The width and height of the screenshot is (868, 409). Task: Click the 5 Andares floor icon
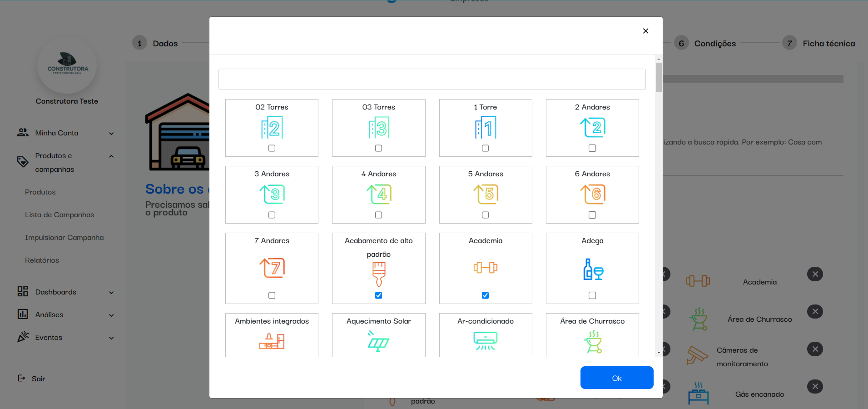pos(485,195)
